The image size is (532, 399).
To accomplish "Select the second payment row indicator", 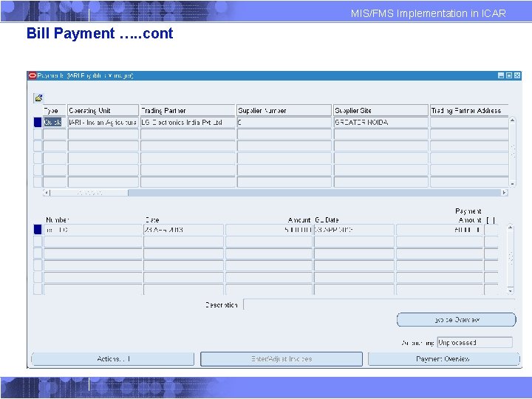I will 38,134.
